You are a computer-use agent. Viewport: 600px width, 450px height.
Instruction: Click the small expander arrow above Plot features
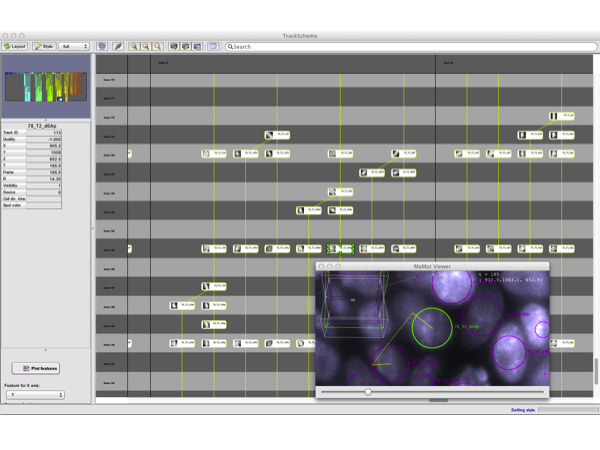[x=44, y=350]
